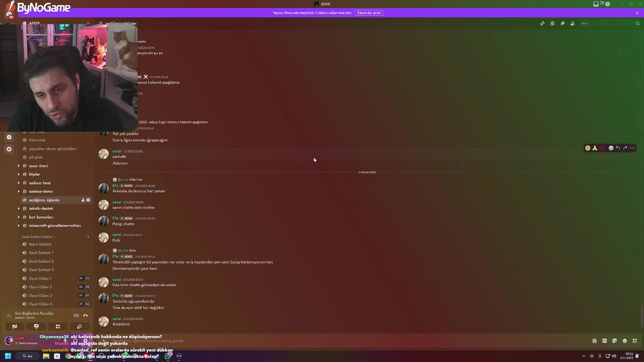This screenshot has width=644, height=362.
Task: Open the teknik-destek channel
Action: 56,209
